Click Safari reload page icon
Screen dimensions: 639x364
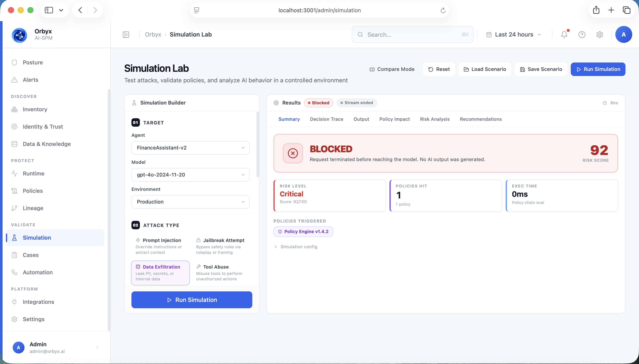pos(443,10)
